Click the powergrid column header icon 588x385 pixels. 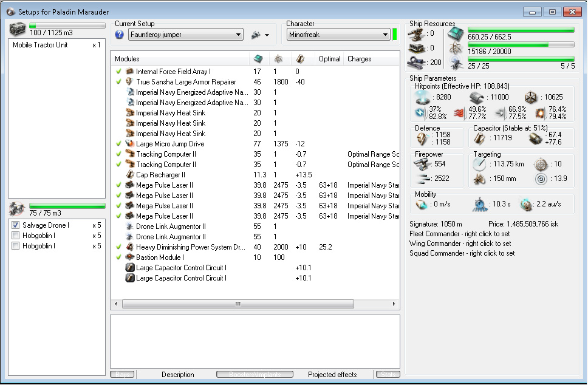tap(278, 59)
